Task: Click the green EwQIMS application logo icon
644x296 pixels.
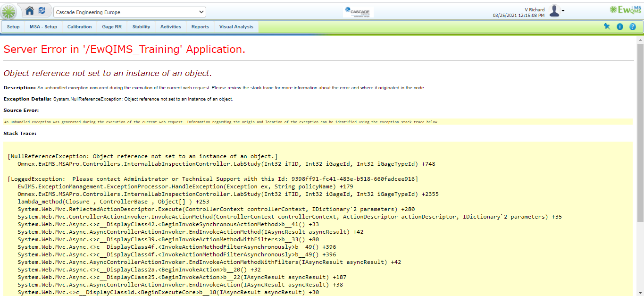Action: [x=9, y=11]
